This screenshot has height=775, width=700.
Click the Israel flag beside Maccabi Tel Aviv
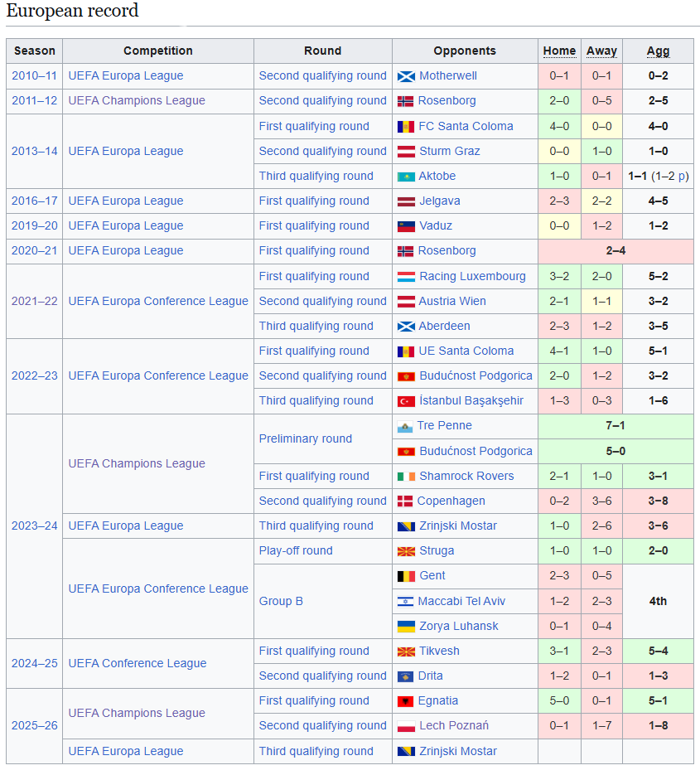tap(406, 602)
